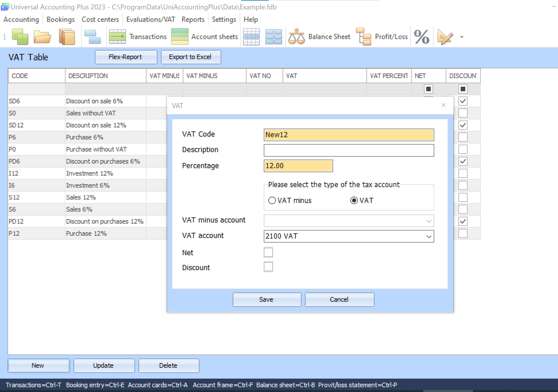Screen dimensions: 558x392
Task: Open the VAT minus account dropdown
Action: click(x=429, y=221)
